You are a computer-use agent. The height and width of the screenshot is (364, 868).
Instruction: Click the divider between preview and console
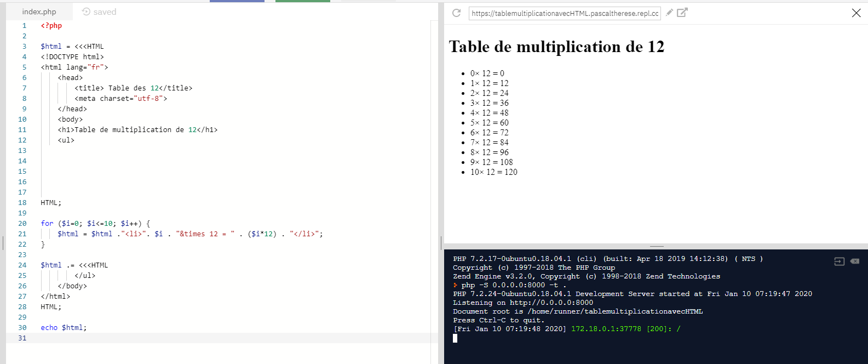pos(656,246)
